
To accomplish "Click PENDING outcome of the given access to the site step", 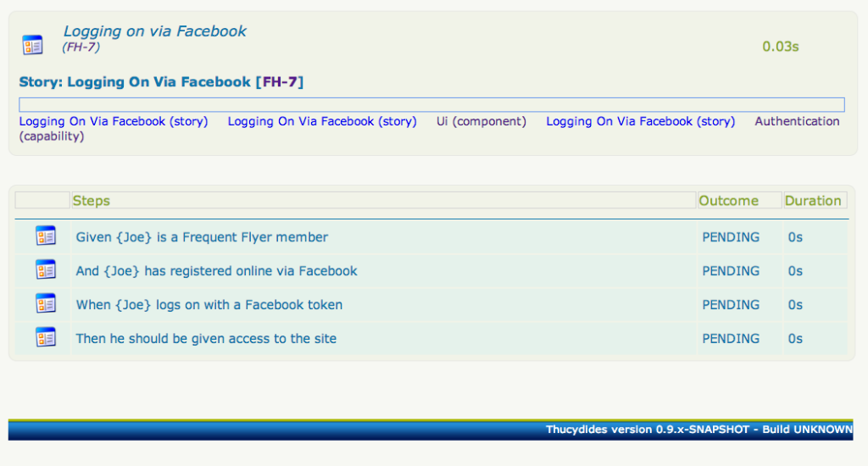I will pyautogui.click(x=731, y=339).
